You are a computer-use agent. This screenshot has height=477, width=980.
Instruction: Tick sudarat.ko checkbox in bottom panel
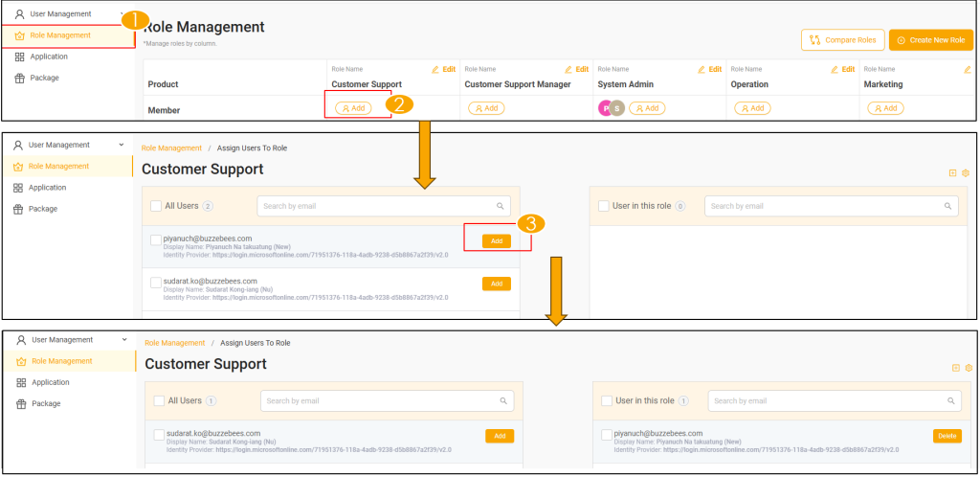tap(160, 435)
